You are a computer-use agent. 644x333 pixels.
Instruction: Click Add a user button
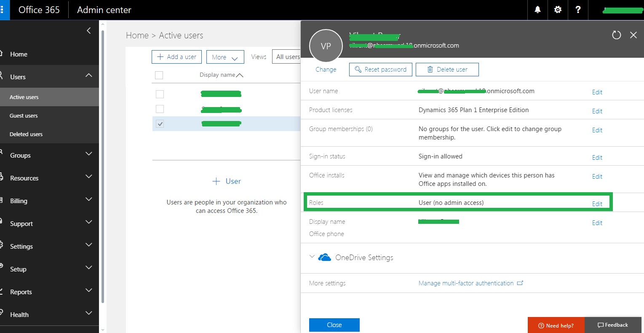176,57
